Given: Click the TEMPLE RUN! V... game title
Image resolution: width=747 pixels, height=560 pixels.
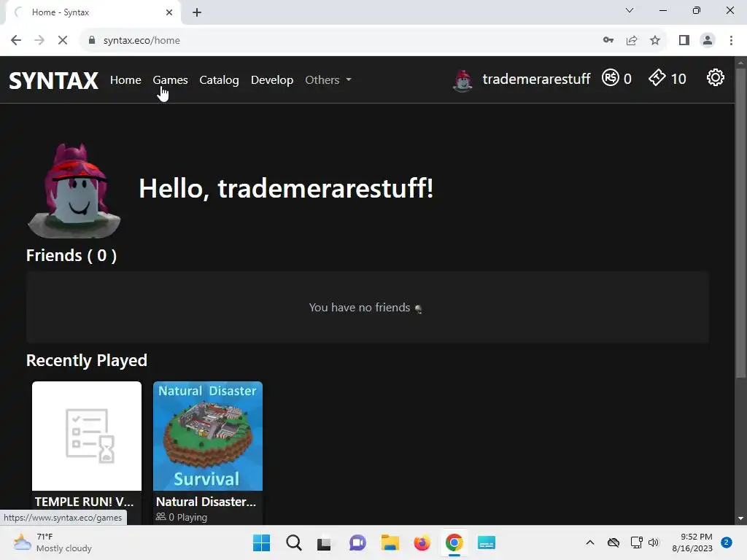Looking at the screenshot, I should (x=85, y=502).
